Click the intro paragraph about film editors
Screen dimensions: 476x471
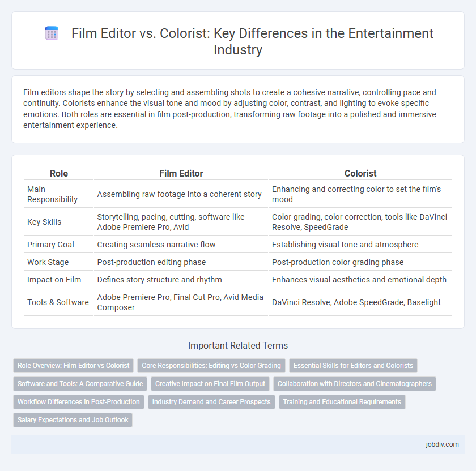click(x=230, y=109)
